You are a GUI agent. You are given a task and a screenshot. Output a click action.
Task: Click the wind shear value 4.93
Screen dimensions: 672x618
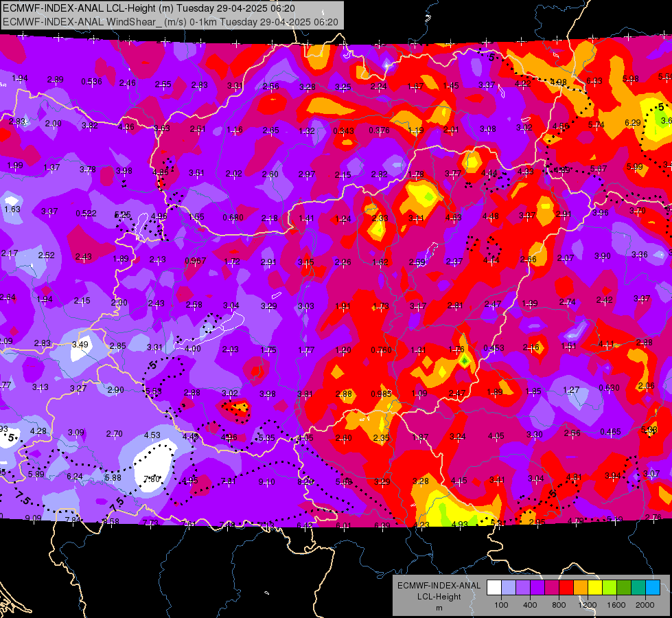(x=460, y=524)
